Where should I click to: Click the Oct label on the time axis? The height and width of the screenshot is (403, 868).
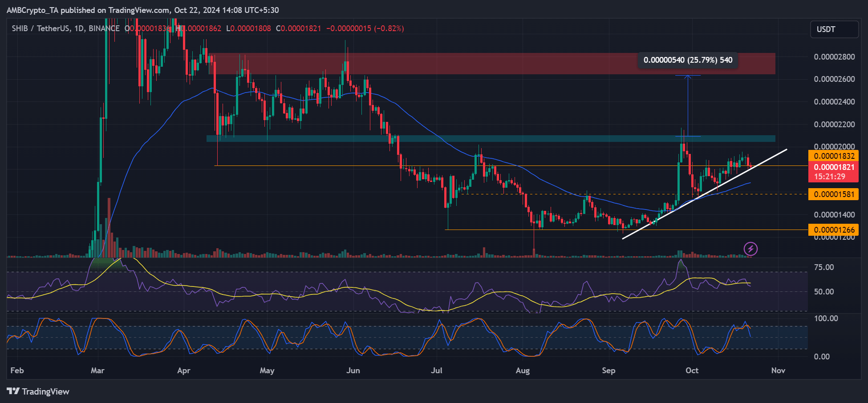pos(692,371)
